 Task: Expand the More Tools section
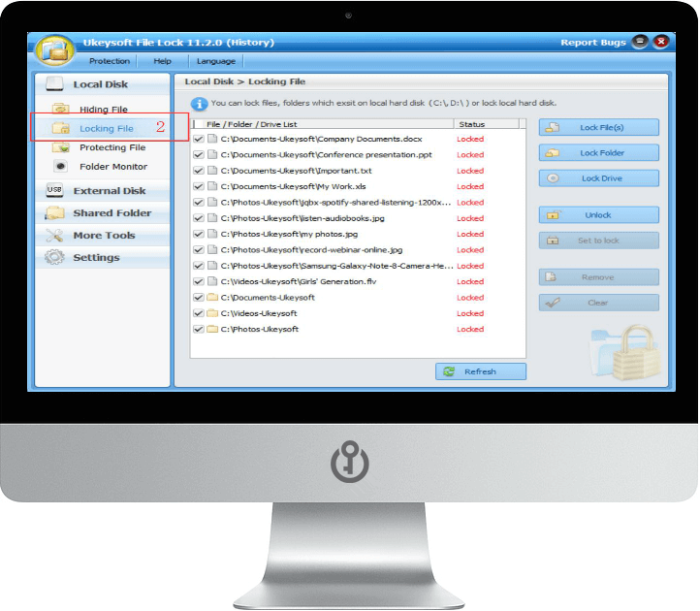pyautogui.click(x=103, y=236)
